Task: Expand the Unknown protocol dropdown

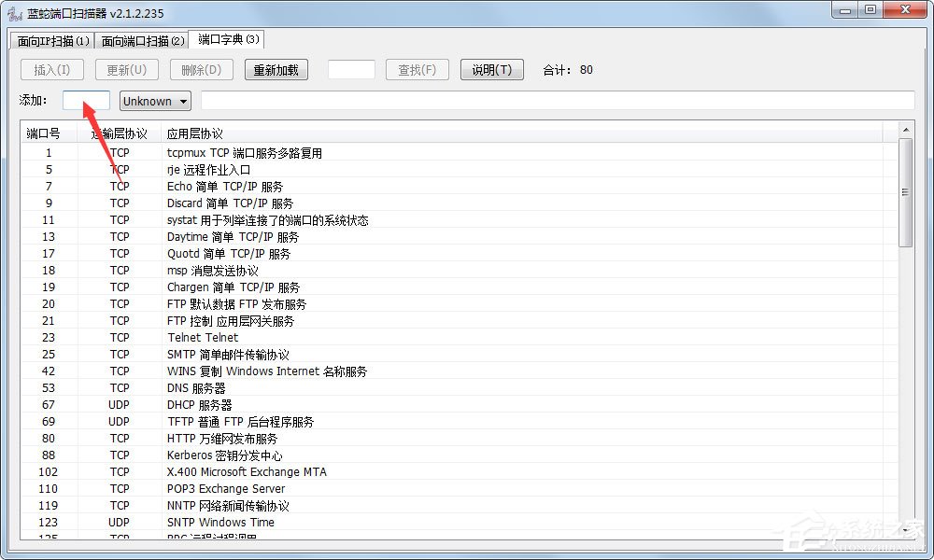Action: [155, 101]
